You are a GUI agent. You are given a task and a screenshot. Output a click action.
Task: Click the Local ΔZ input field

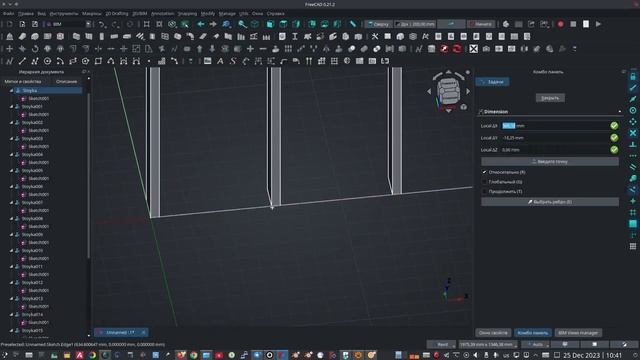click(555, 150)
